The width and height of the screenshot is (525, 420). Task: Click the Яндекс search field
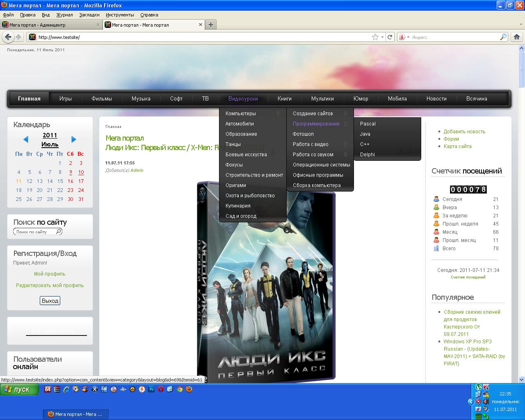pyautogui.click(x=454, y=37)
